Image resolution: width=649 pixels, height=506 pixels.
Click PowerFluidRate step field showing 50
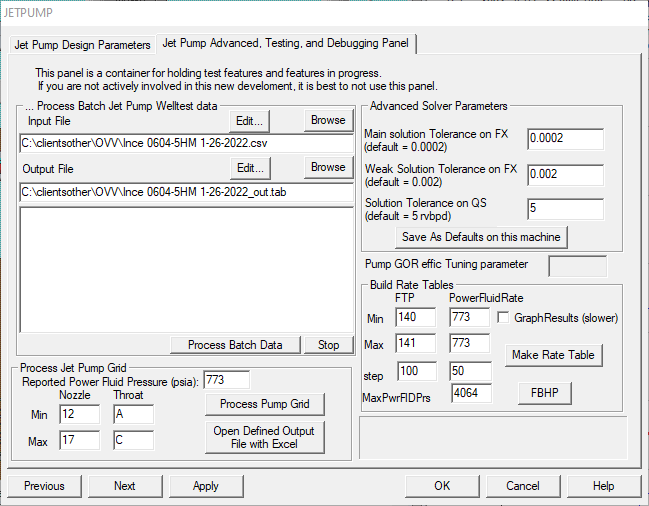(x=471, y=371)
